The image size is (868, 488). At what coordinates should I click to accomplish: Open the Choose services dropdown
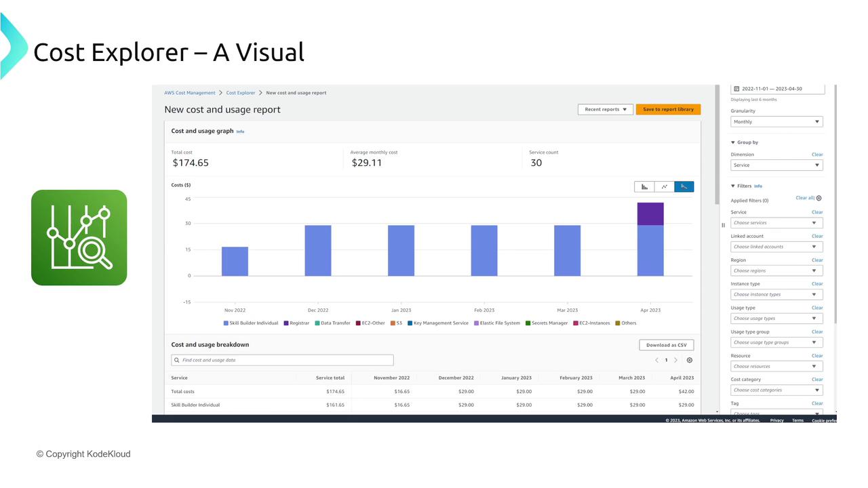point(776,223)
